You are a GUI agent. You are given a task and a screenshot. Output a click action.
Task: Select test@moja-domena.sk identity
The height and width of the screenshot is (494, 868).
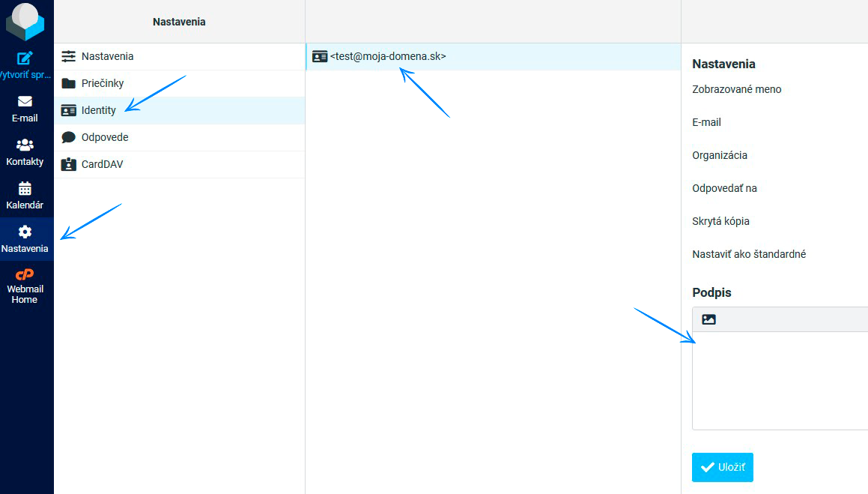click(387, 56)
